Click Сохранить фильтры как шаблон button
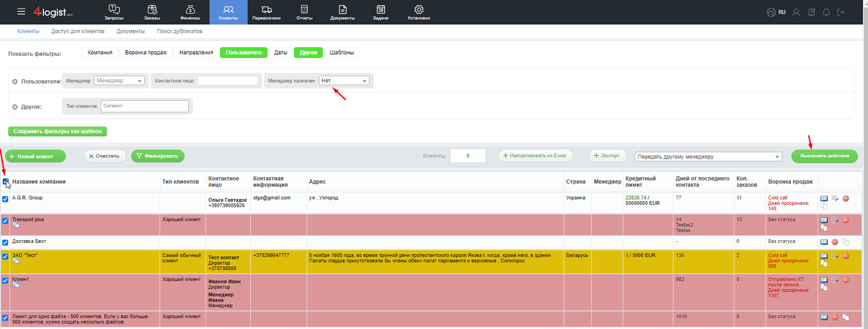The image size is (868, 329). click(58, 131)
